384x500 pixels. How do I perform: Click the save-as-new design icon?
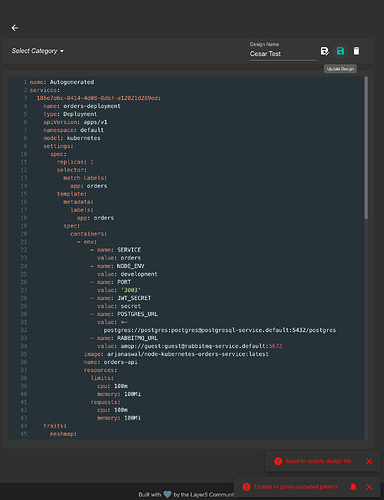(x=324, y=51)
